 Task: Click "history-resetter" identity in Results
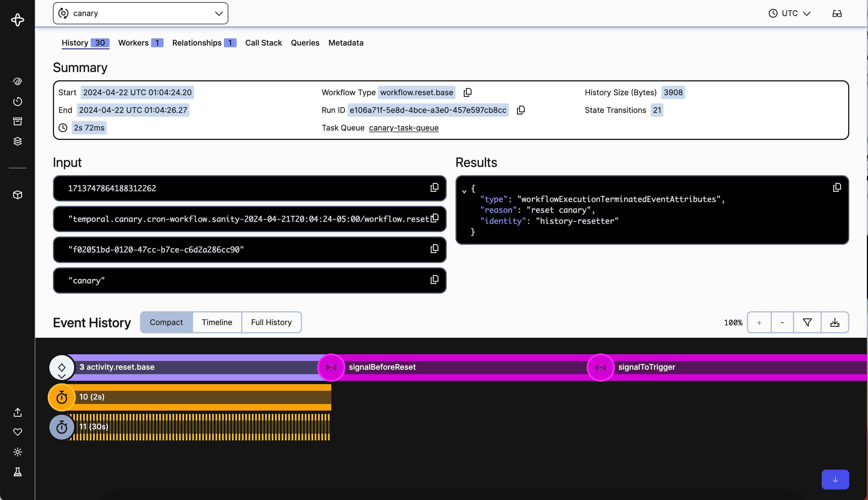tap(577, 221)
